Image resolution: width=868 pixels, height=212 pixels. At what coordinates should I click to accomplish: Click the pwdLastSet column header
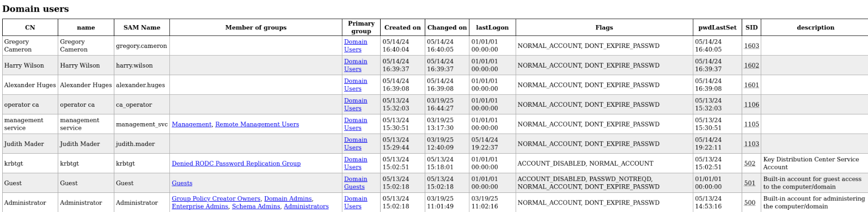pyautogui.click(x=717, y=27)
